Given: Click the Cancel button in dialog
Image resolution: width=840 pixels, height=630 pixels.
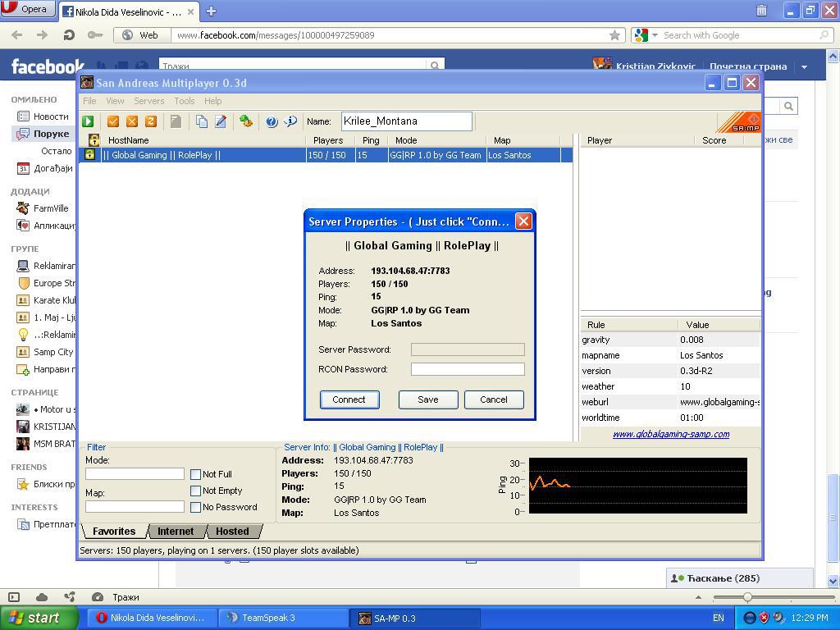Looking at the screenshot, I should (x=494, y=399).
